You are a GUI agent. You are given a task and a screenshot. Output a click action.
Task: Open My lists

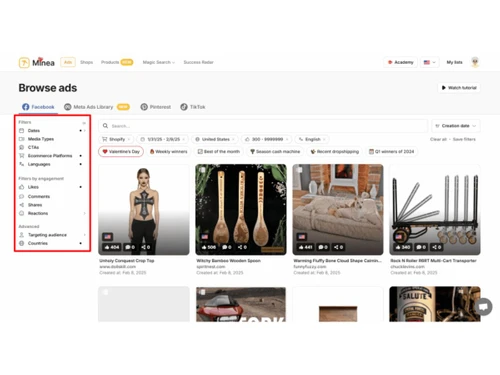(454, 62)
